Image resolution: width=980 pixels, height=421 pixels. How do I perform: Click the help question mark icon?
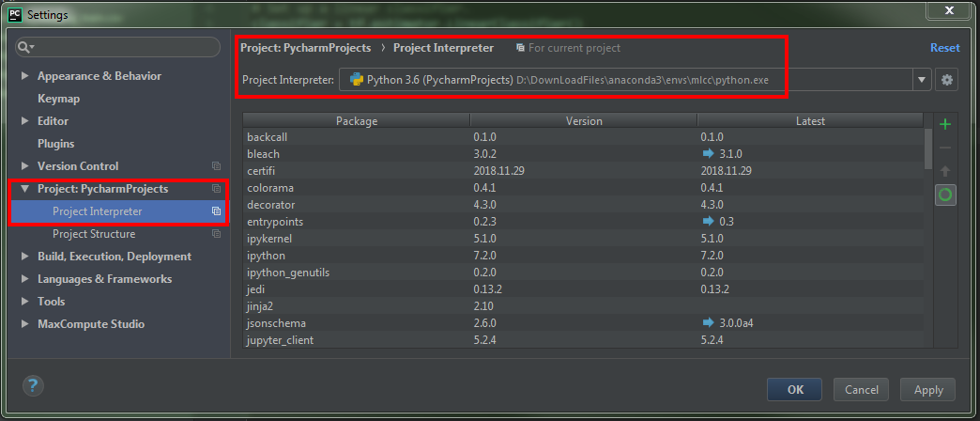33,385
